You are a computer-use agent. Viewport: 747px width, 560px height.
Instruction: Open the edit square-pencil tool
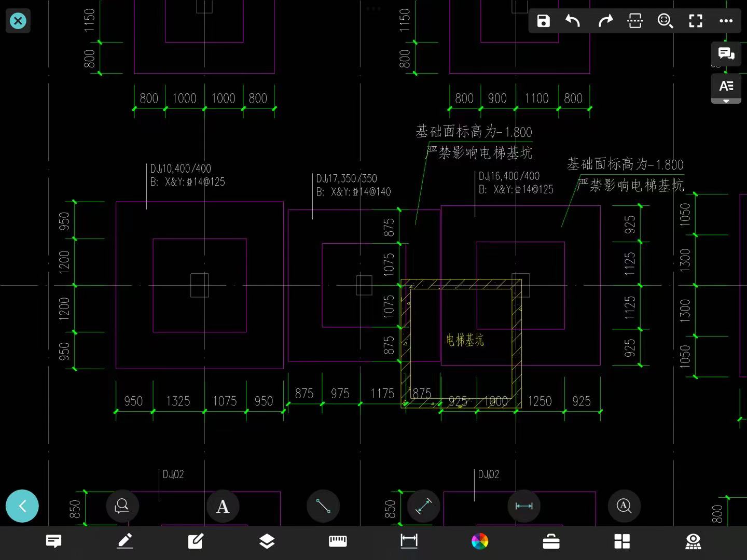pos(196,541)
